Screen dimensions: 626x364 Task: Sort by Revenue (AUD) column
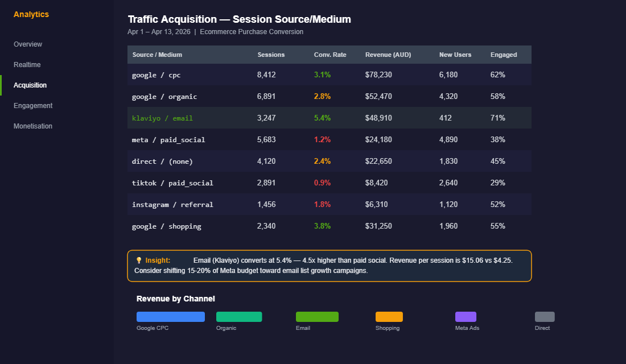[388, 55]
